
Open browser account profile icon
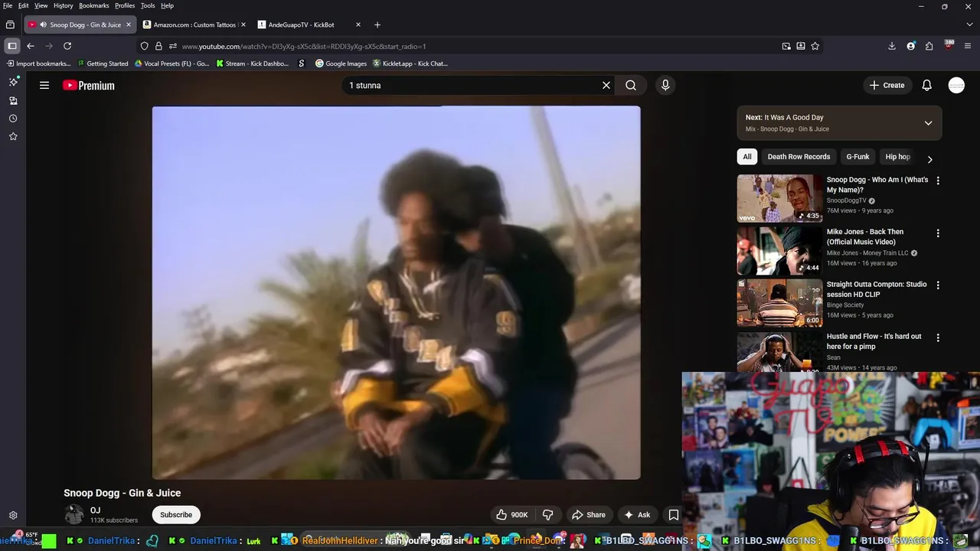(910, 46)
